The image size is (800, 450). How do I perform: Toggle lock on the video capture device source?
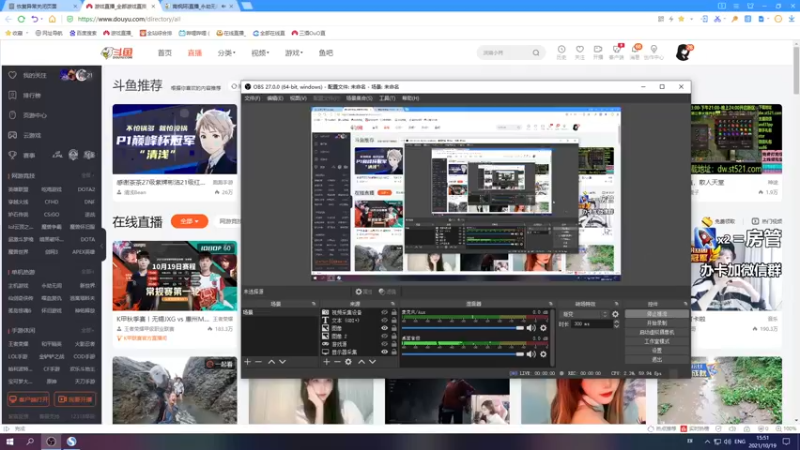point(394,312)
